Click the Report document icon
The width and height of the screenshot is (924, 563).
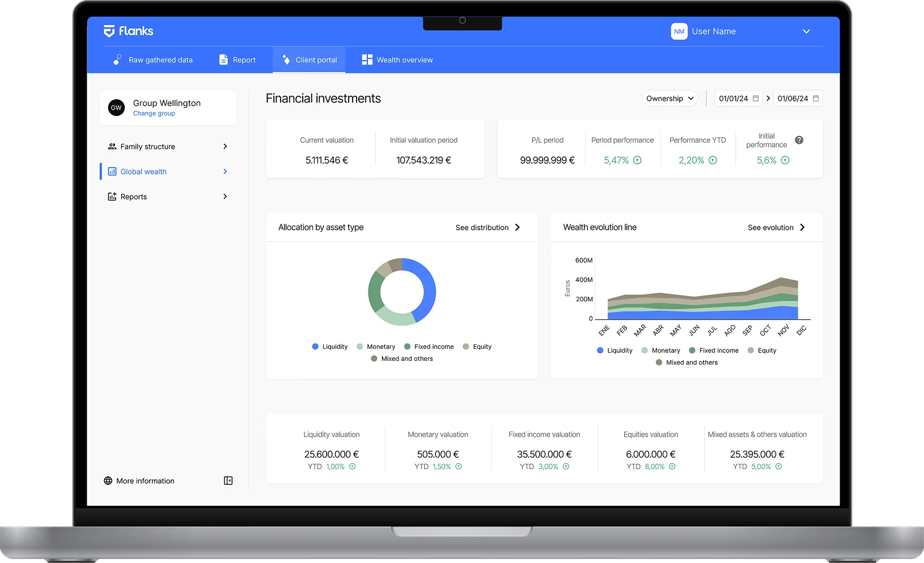223,59
